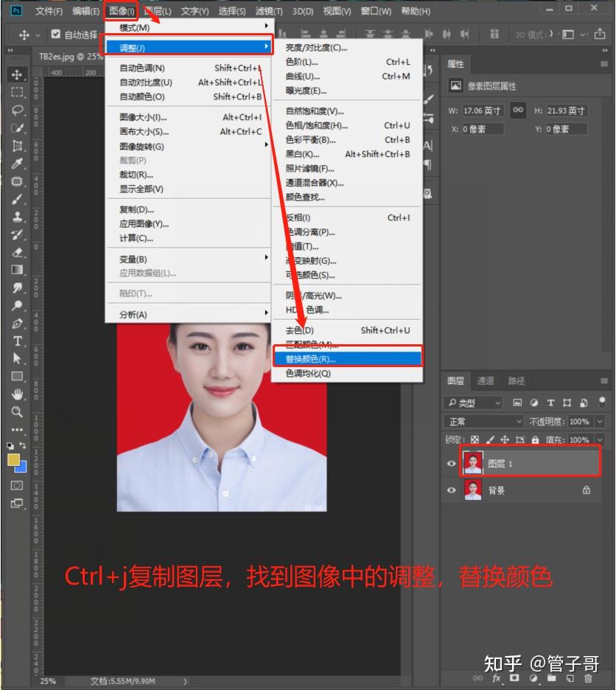Select the Path Selection tool

pyautogui.click(x=17, y=359)
